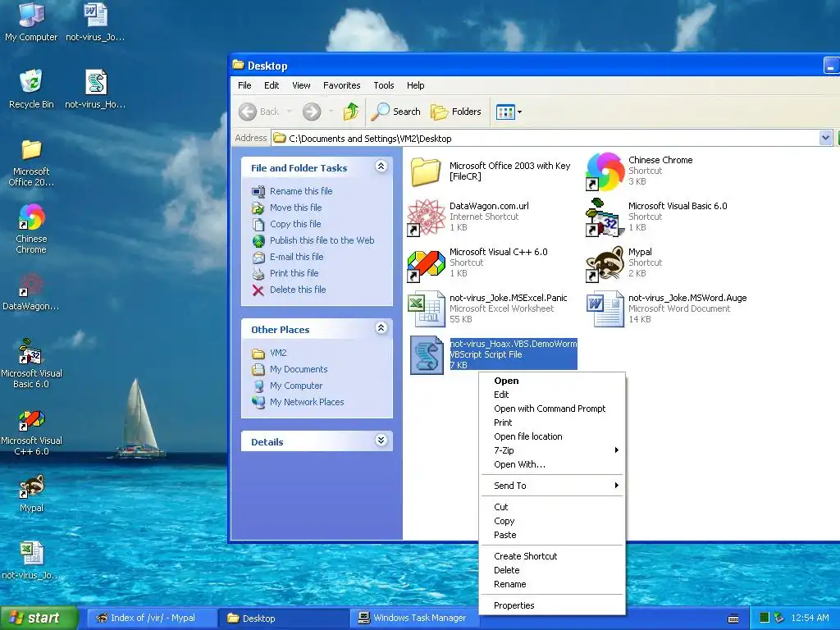Choose Open With... in context menu
The height and width of the screenshot is (630, 840).
[552, 464]
